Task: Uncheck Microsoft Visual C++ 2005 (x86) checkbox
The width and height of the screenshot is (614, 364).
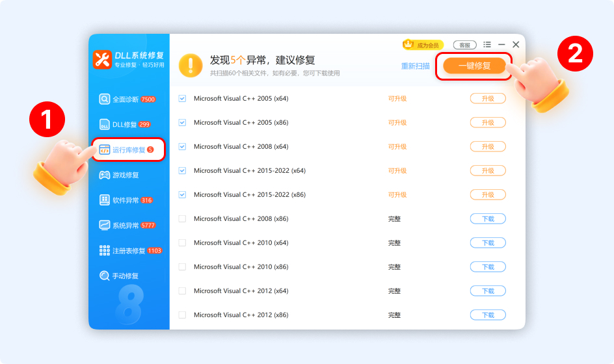Action: [x=182, y=122]
